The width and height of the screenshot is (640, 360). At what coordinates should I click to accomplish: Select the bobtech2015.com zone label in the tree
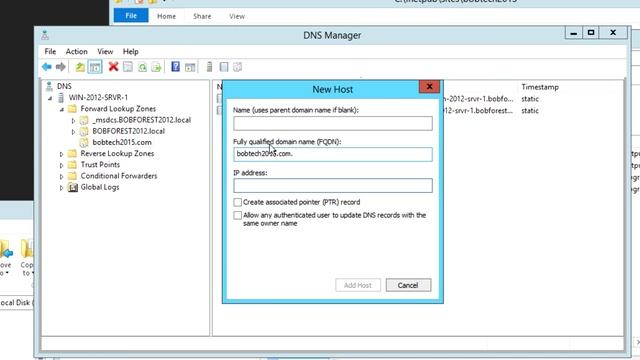122,142
